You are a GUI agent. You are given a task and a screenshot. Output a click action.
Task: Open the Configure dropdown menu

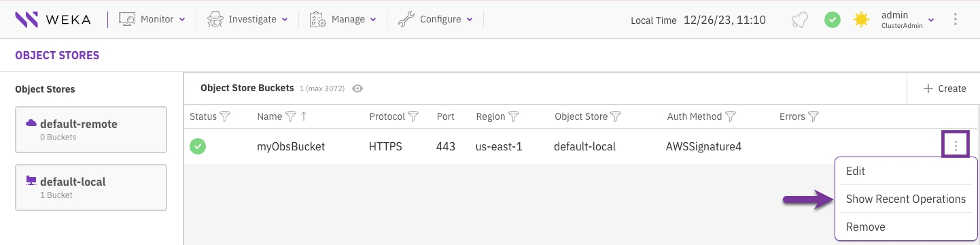(x=435, y=20)
